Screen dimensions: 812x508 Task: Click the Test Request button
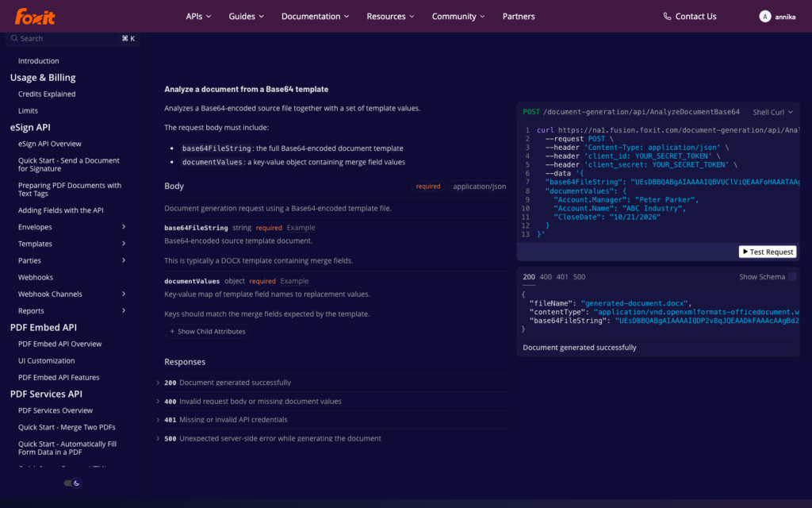tap(768, 252)
